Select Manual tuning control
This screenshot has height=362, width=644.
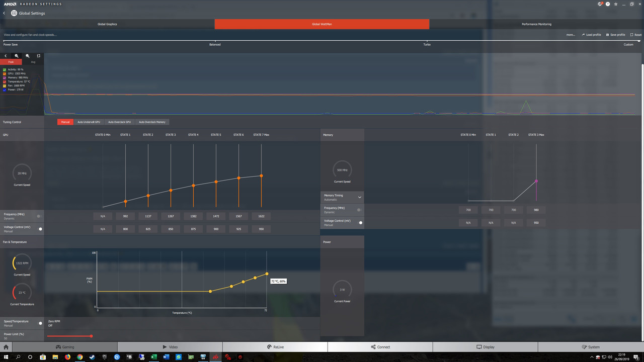65,122
